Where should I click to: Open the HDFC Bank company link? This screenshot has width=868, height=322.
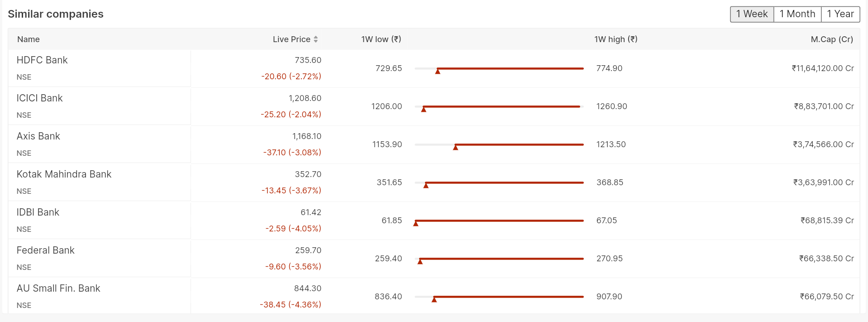[x=42, y=60]
